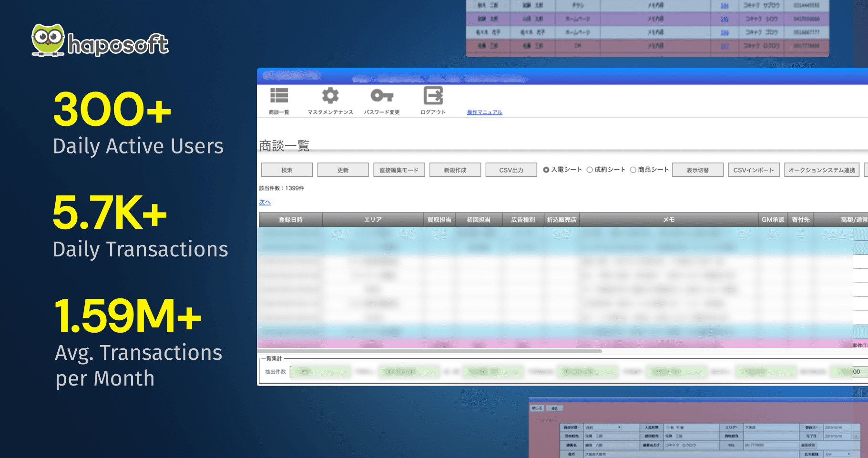
Task: Sort by the 登録日時 column header
Action: click(x=290, y=220)
